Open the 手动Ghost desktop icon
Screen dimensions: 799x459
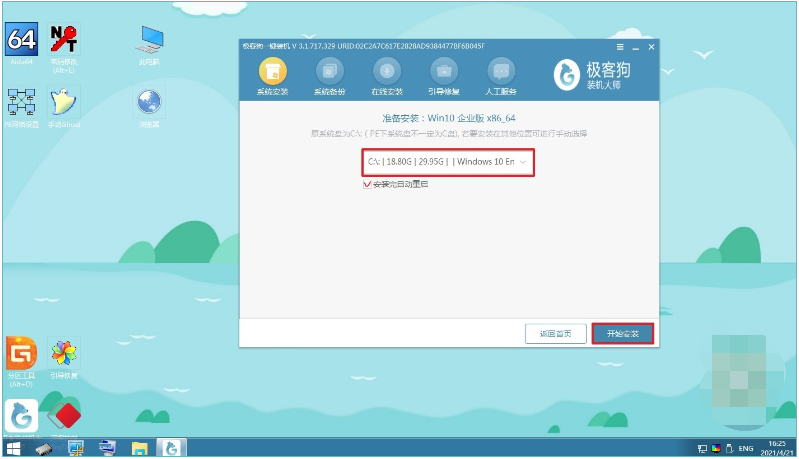click(64, 102)
